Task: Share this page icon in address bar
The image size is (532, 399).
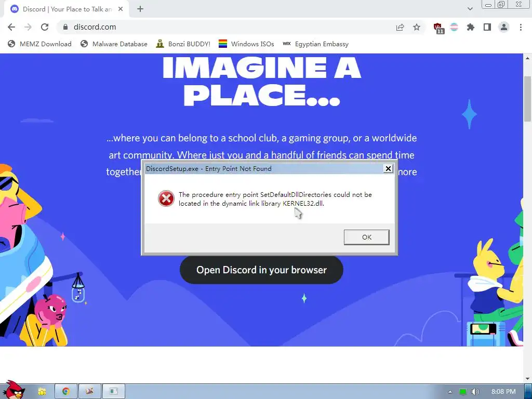Action: [x=400, y=27]
